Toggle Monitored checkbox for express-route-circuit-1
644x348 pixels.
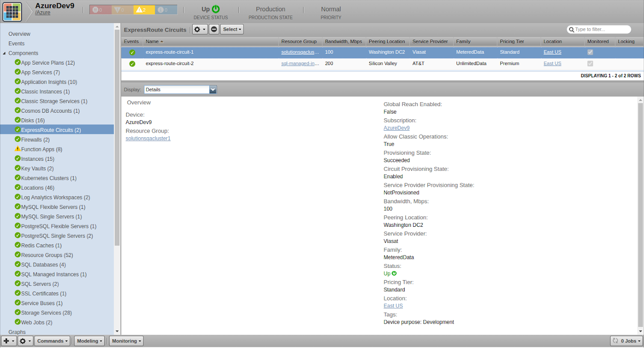pyautogui.click(x=590, y=52)
